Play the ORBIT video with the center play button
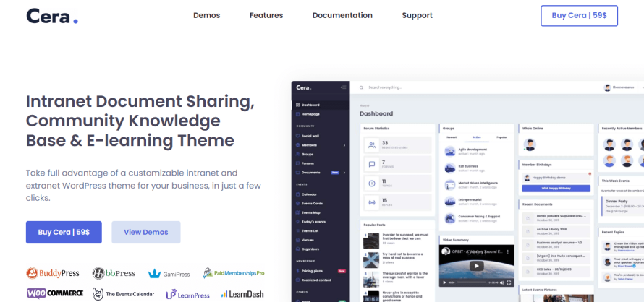The image size is (644, 302). click(476, 266)
